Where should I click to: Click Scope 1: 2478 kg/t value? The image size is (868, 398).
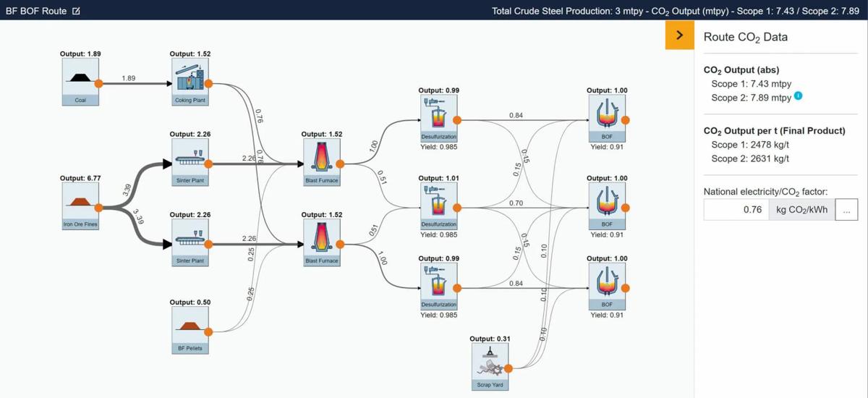750,145
